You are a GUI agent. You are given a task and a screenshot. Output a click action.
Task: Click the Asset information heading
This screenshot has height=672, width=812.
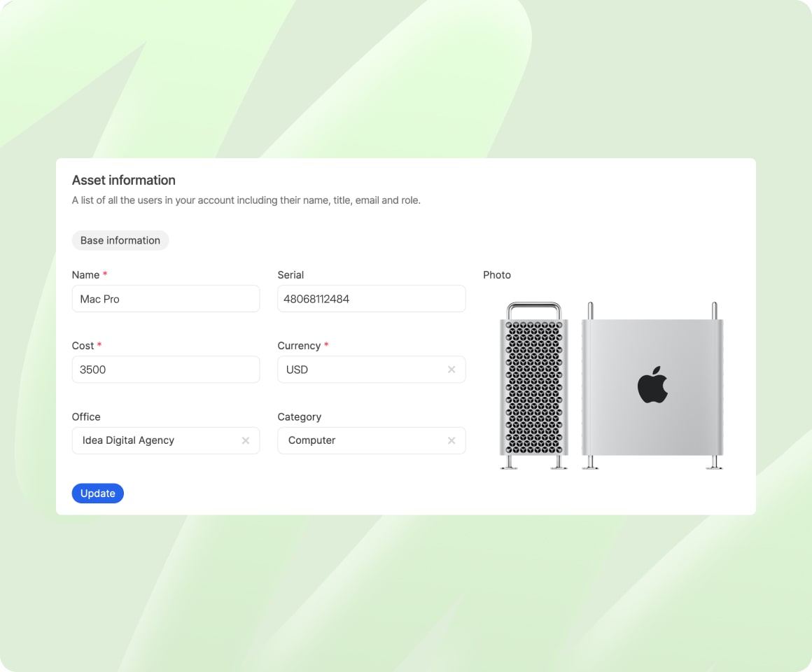124,180
